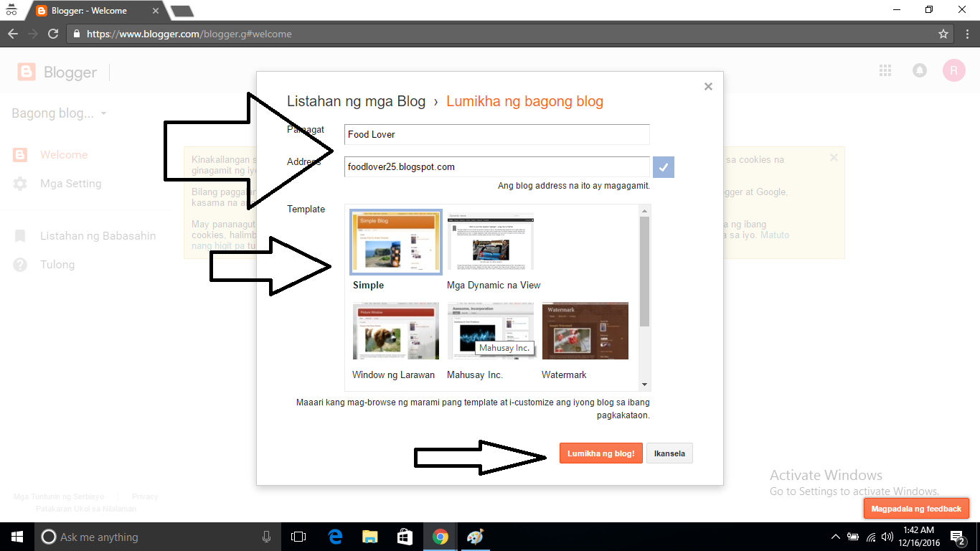Reload the Blogger page
Image resolution: width=980 pixels, height=551 pixels.
coord(52,33)
